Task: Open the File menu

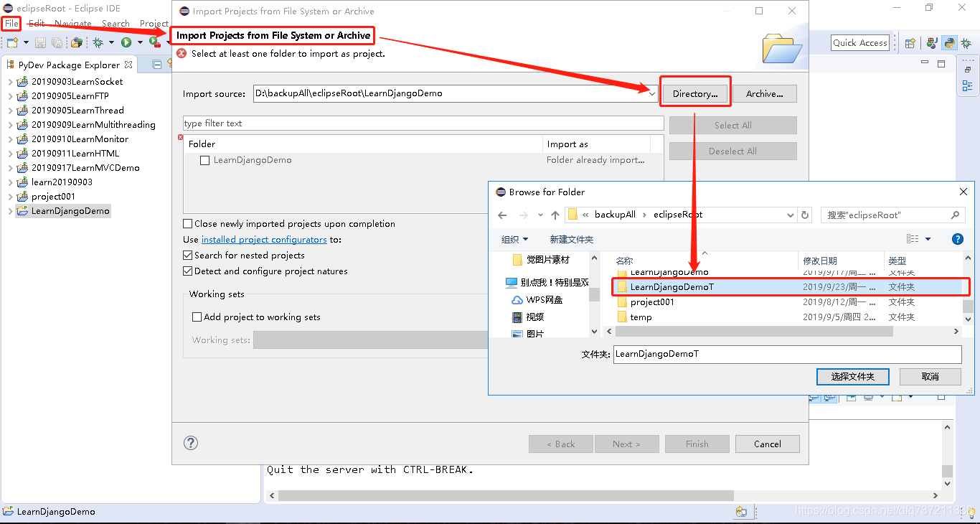Action: pos(11,24)
